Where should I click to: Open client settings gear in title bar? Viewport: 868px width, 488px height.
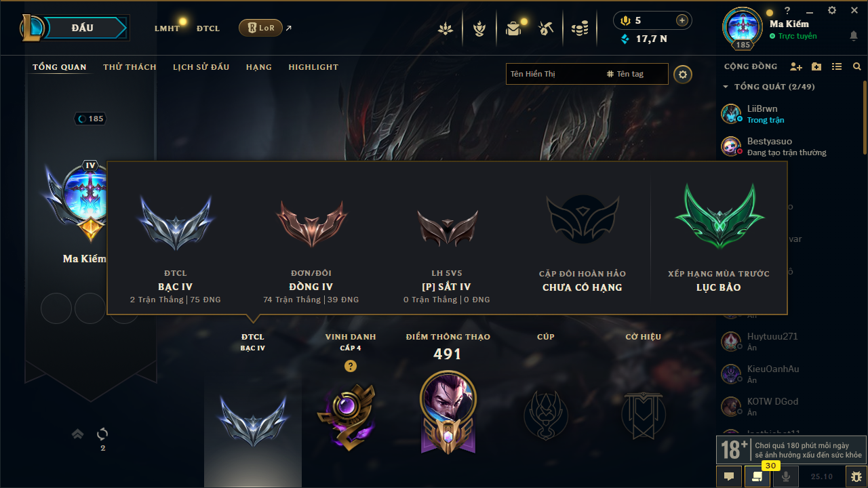point(832,10)
